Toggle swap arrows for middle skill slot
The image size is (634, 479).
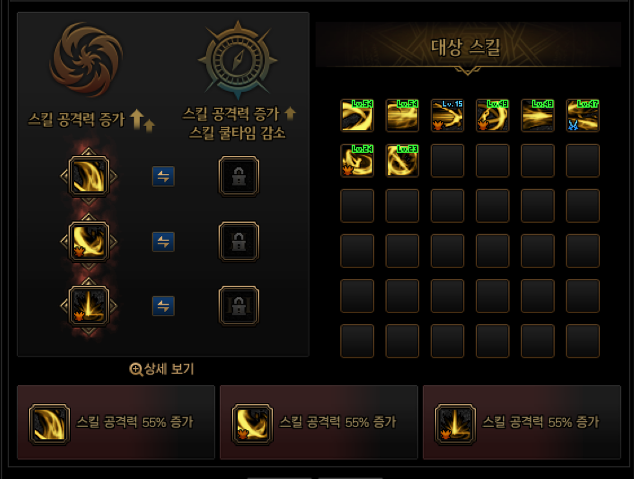tap(163, 242)
